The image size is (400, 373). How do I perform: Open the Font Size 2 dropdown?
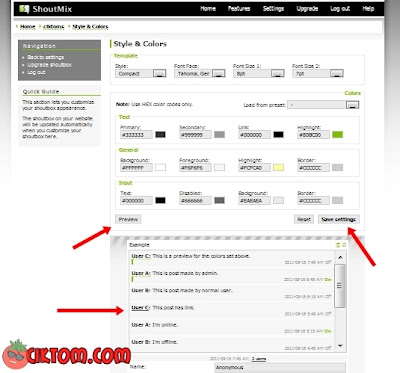coord(318,74)
